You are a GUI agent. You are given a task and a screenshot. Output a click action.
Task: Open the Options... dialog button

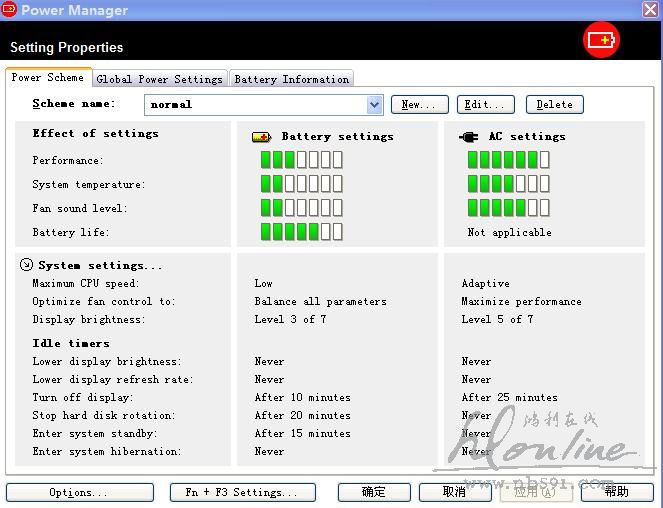tap(79, 492)
